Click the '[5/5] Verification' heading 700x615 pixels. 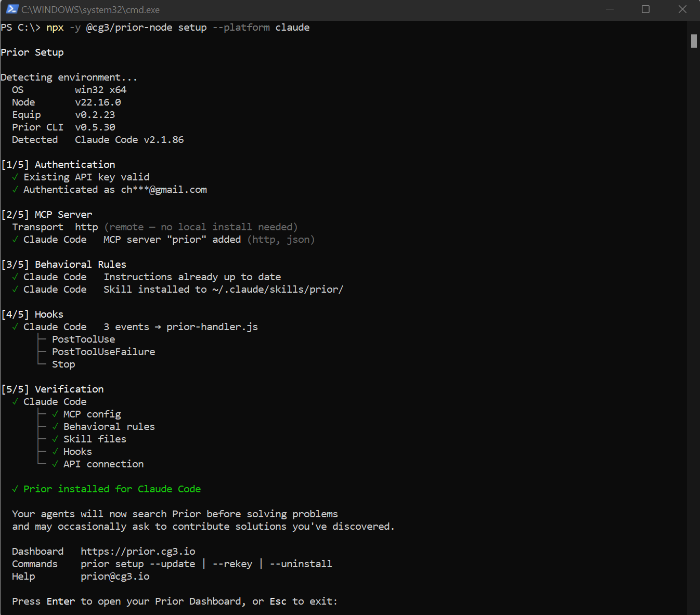click(53, 389)
